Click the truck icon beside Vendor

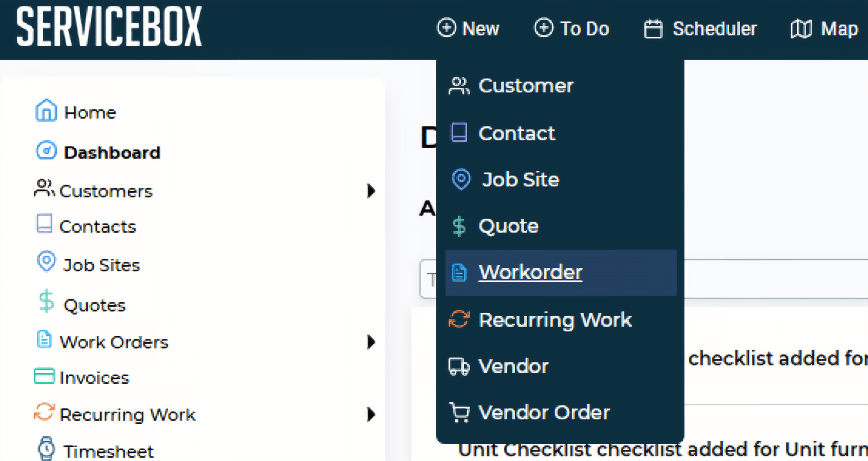[459, 367]
